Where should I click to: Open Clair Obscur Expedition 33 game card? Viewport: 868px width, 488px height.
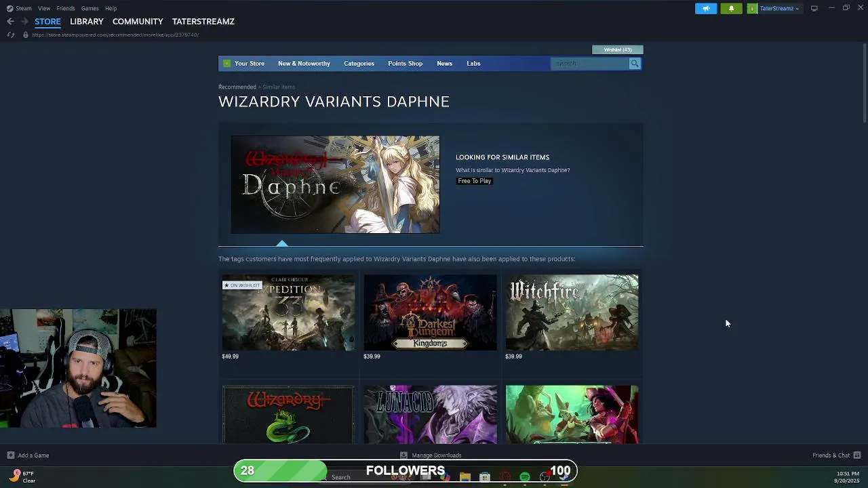click(288, 312)
